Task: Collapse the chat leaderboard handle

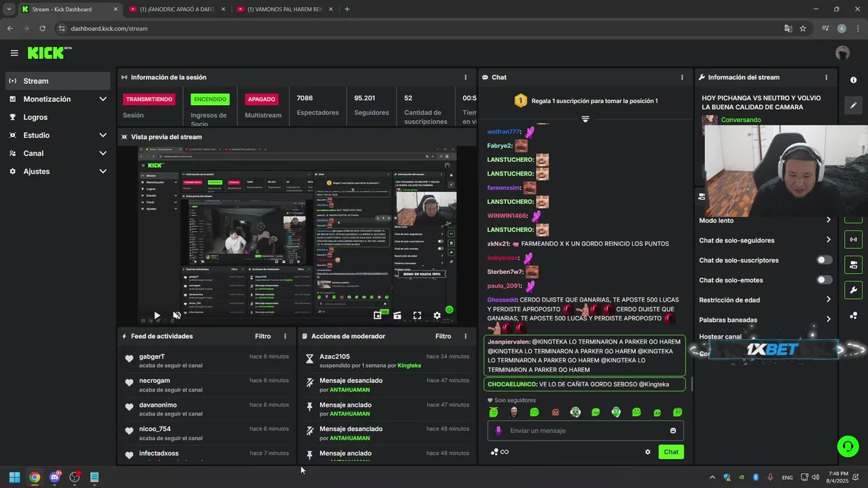Action: point(585,119)
